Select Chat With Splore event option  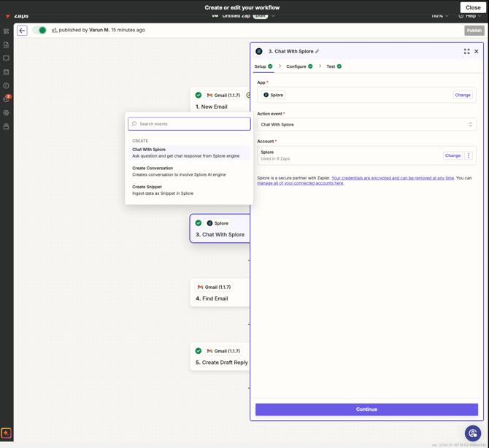(189, 152)
